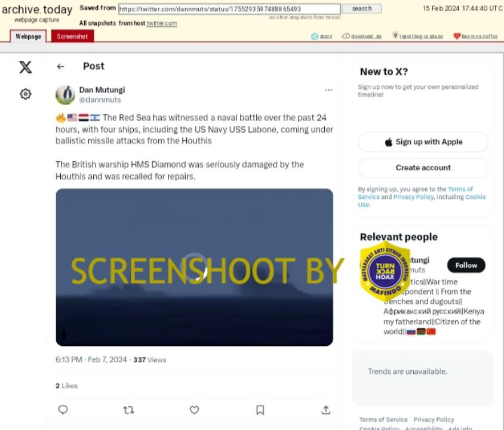Open the settings gear icon
The width and height of the screenshot is (504, 430).
(x=26, y=94)
